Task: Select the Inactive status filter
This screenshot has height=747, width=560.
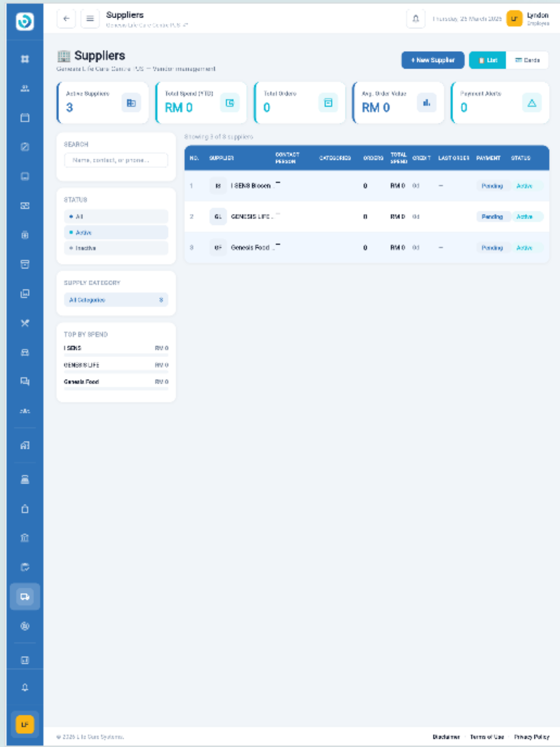Action: (116, 248)
